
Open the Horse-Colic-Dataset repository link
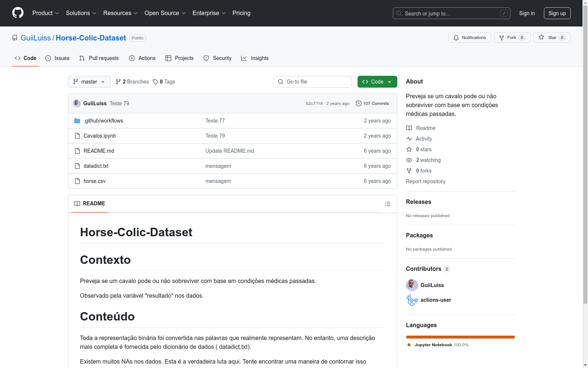click(x=91, y=38)
